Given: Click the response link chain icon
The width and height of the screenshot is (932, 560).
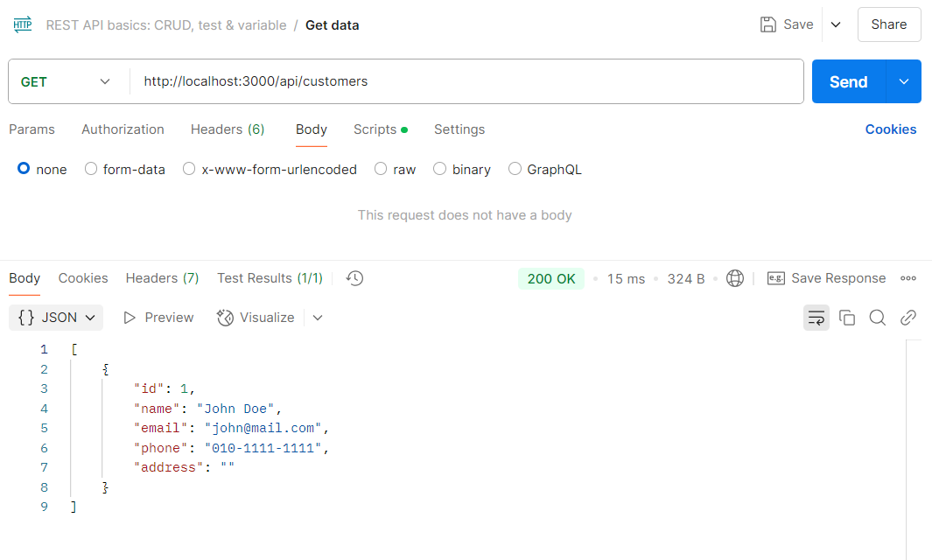Looking at the screenshot, I should 907,318.
